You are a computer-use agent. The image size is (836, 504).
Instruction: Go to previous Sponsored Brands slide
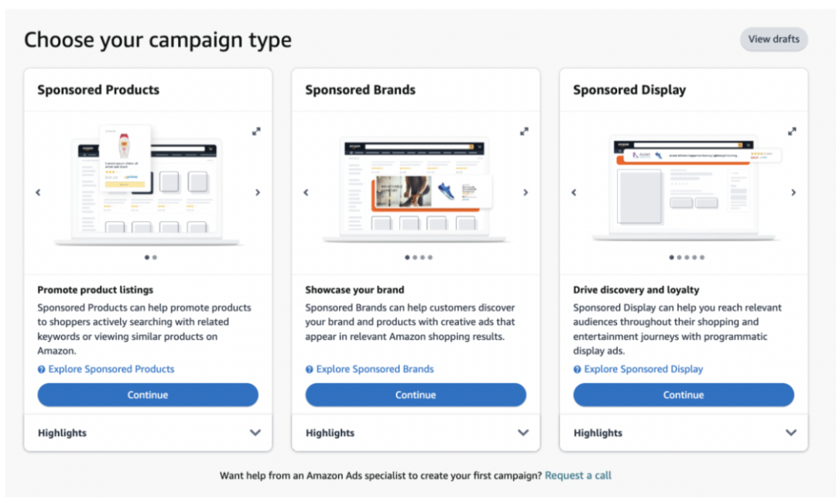[x=306, y=193]
